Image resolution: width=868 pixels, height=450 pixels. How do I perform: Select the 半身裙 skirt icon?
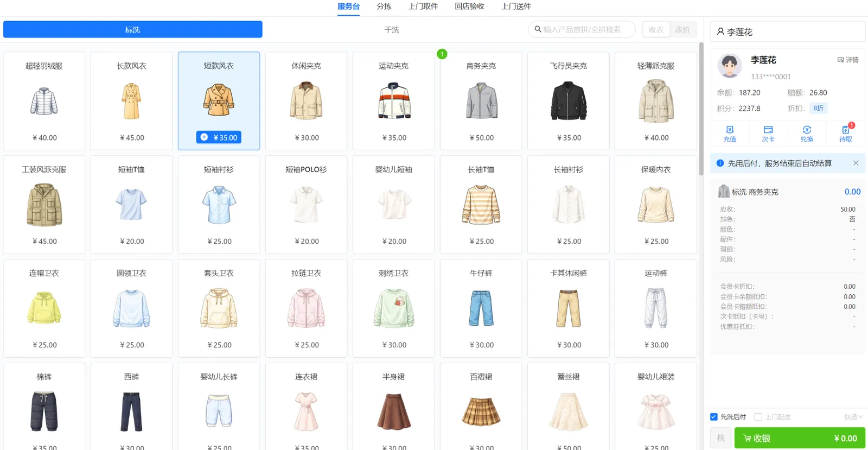coord(394,411)
